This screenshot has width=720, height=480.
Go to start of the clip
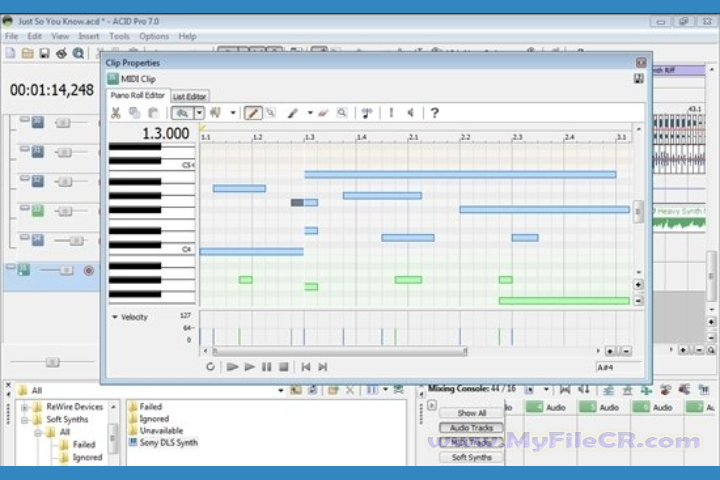(x=306, y=367)
